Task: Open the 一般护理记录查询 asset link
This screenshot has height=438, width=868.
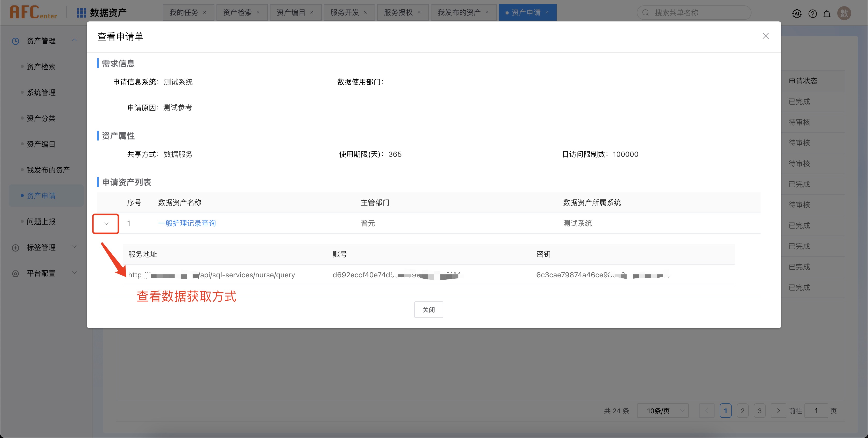Action: pos(187,223)
